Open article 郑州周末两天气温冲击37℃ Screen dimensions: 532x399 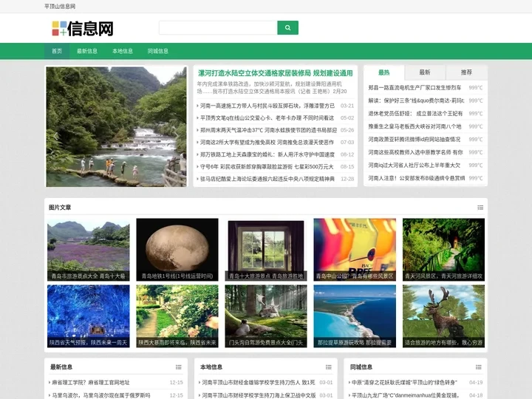tap(268, 130)
